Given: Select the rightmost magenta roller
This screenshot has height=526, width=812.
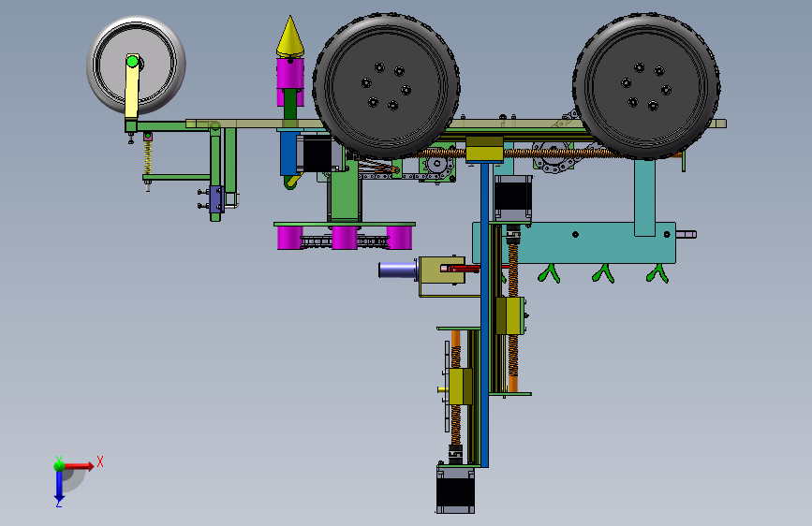Looking at the screenshot, I should point(400,238).
